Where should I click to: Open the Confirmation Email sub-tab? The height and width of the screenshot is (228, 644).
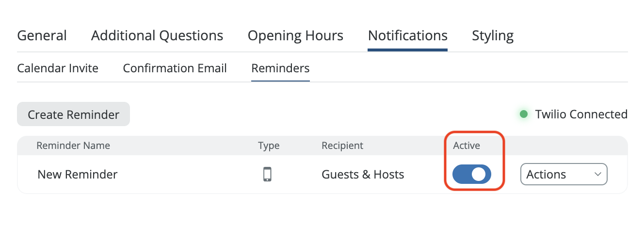click(x=175, y=68)
